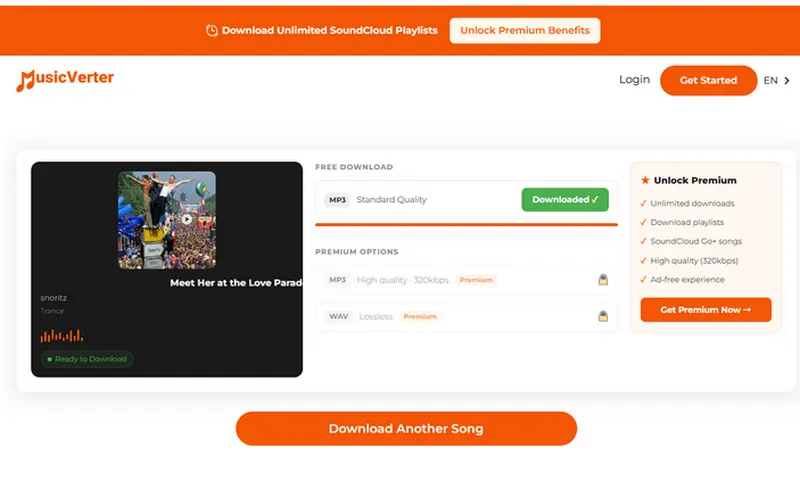The height and width of the screenshot is (497, 800).
Task: Click the orange waveform bars icon
Action: click(62, 335)
